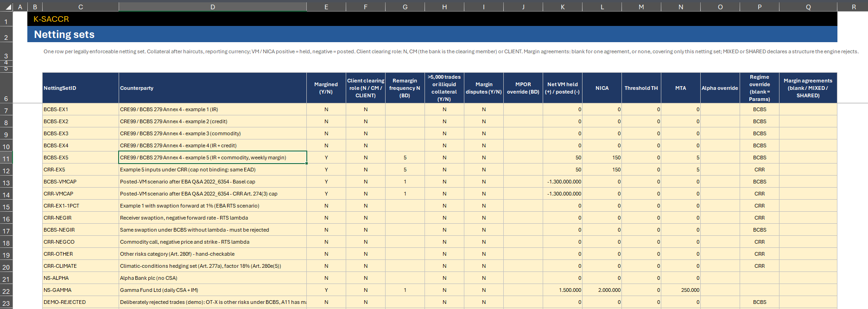Click the Alpha override header cell
Screen dimensions: 868x309
[720, 88]
